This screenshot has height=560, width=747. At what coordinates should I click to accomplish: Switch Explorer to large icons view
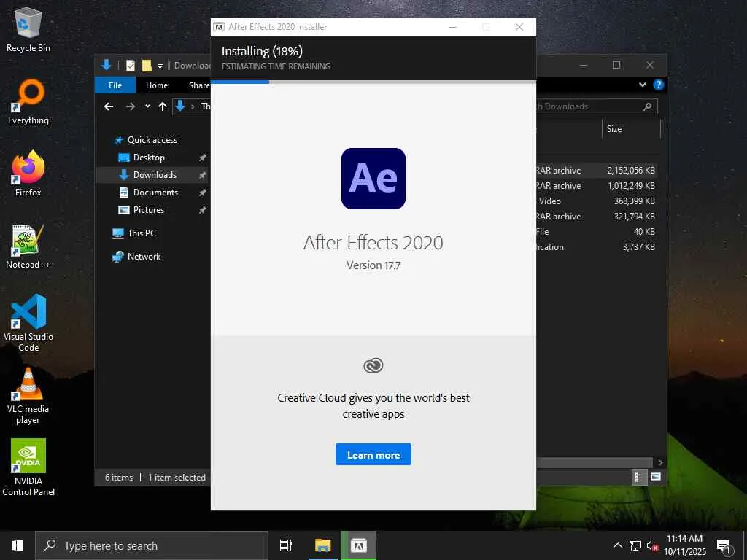656,477
